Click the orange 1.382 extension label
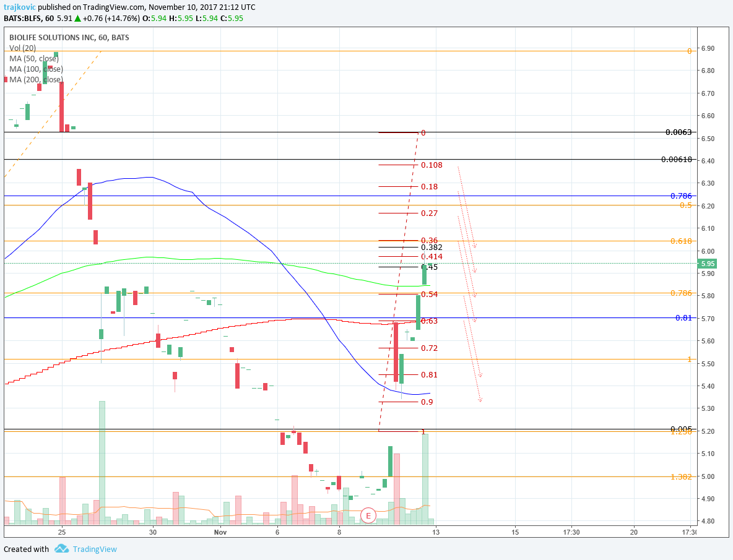The image size is (733, 560). coord(681,477)
